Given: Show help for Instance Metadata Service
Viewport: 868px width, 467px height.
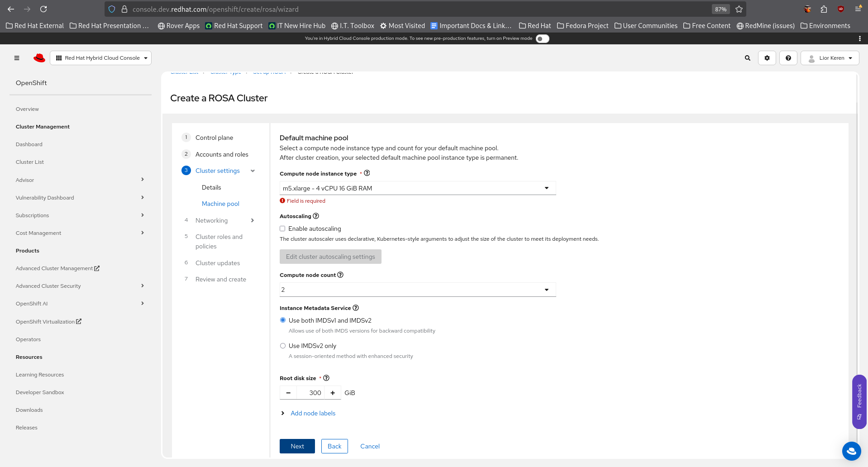Looking at the screenshot, I should pyautogui.click(x=356, y=308).
